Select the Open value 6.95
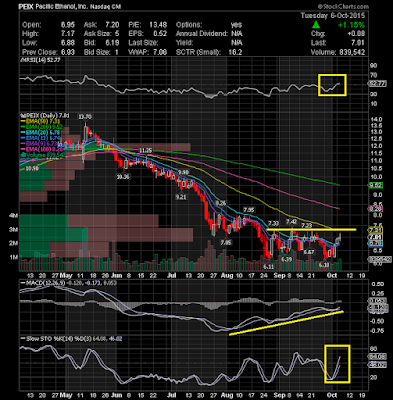 pyautogui.click(x=68, y=25)
